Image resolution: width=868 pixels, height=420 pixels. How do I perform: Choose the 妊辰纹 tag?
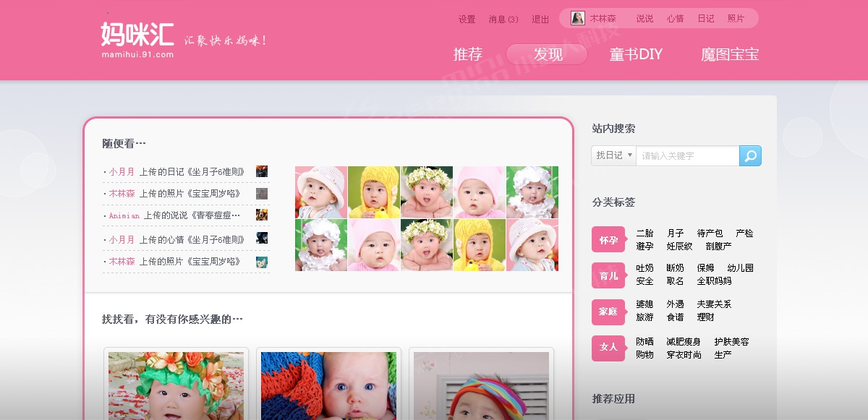pos(680,247)
